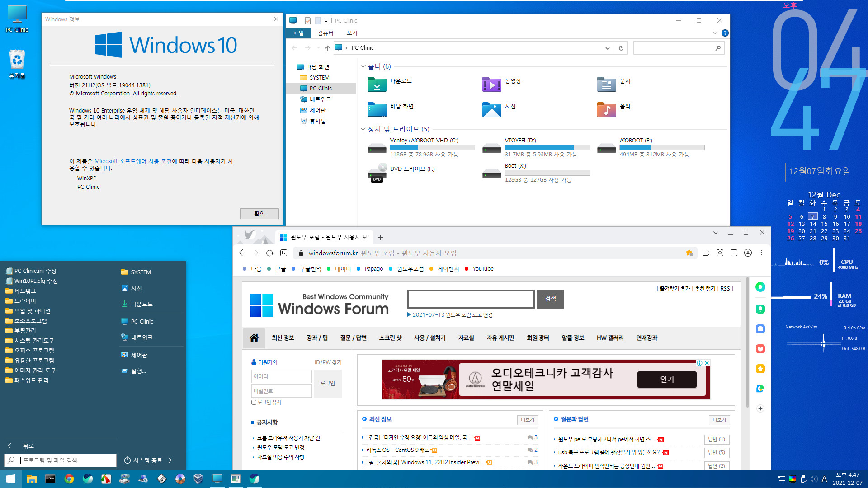The height and width of the screenshot is (488, 868).
Task: Launch Chrome from the taskbar
Action: point(69,479)
